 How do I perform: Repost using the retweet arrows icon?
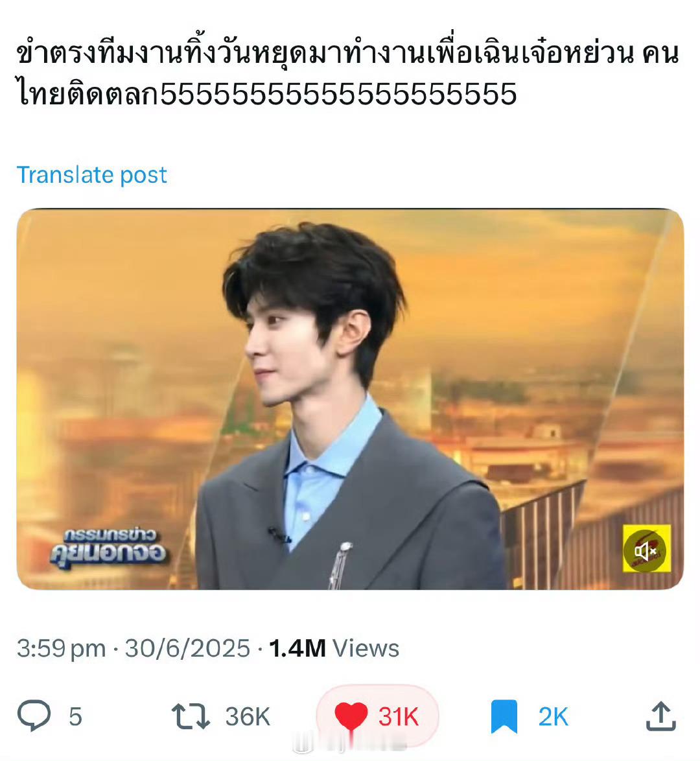coord(191,716)
